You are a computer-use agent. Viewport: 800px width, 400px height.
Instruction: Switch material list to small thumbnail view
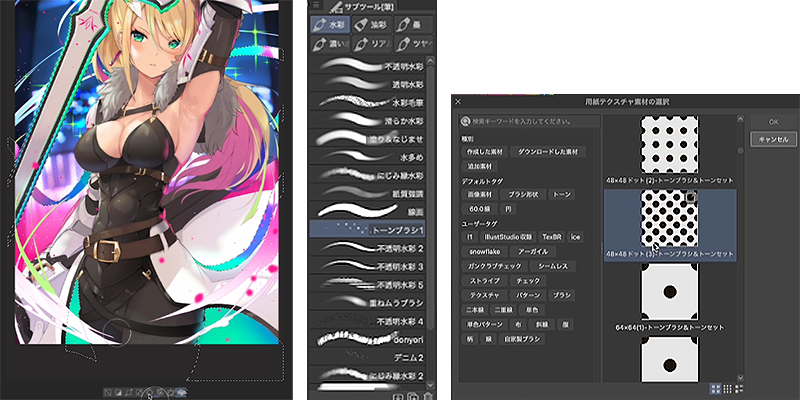click(x=728, y=389)
